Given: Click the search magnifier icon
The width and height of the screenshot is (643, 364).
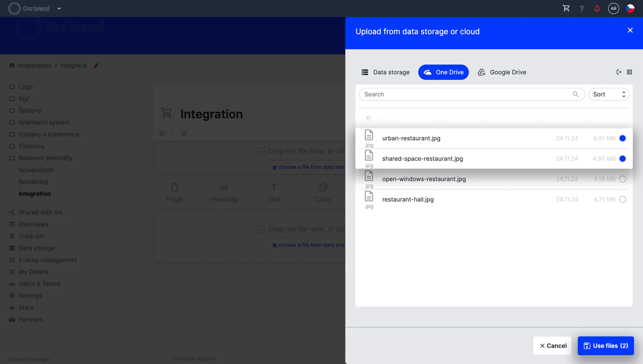Looking at the screenshot, I should click(x=575, y=94).
